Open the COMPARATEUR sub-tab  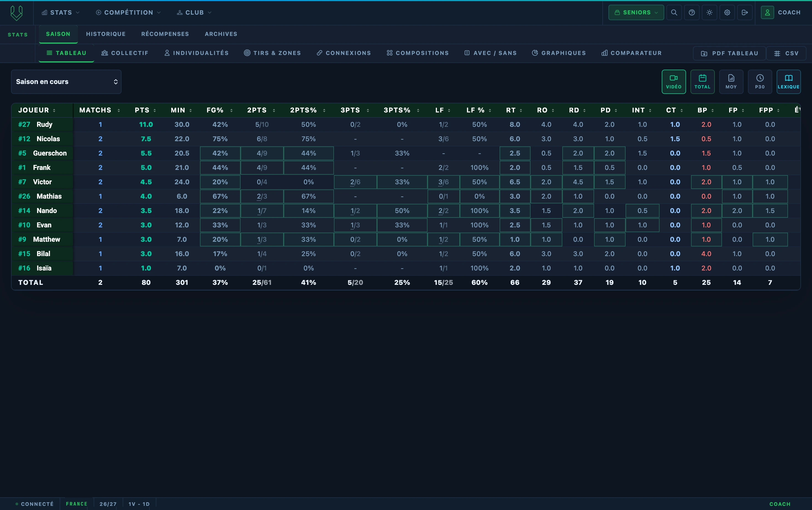pos(632,53)
